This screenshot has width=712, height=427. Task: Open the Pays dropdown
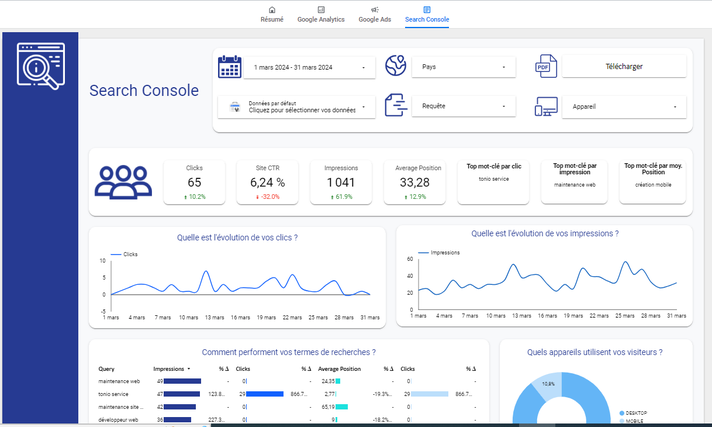[464, 67]
